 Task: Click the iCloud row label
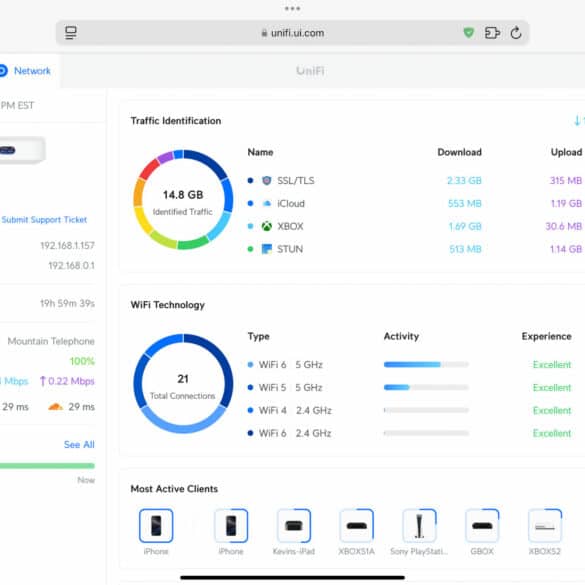pyautogui.click(x=291, y=203)
